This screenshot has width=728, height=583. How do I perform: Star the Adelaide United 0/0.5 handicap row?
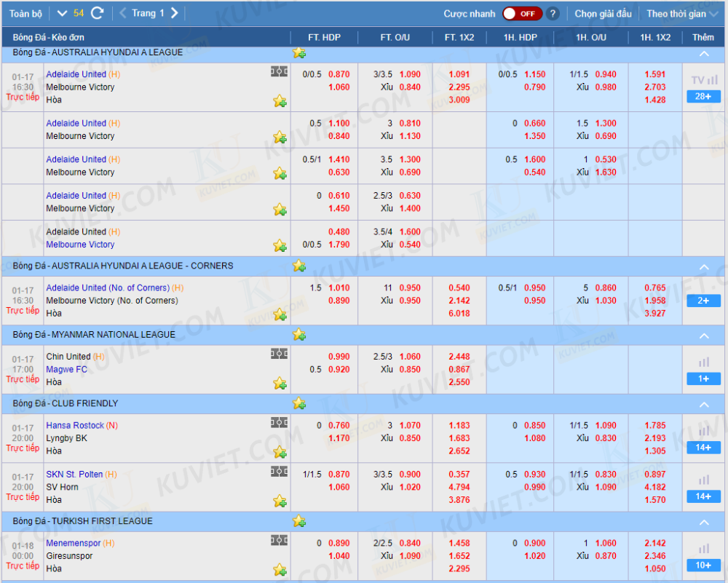coord(280,100)
